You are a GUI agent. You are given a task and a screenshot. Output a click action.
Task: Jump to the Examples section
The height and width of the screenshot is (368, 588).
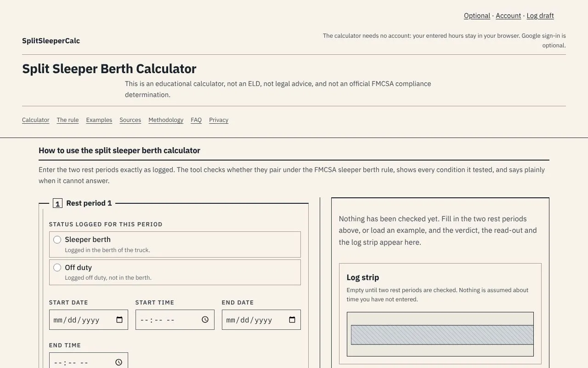(x=99, y=120)
